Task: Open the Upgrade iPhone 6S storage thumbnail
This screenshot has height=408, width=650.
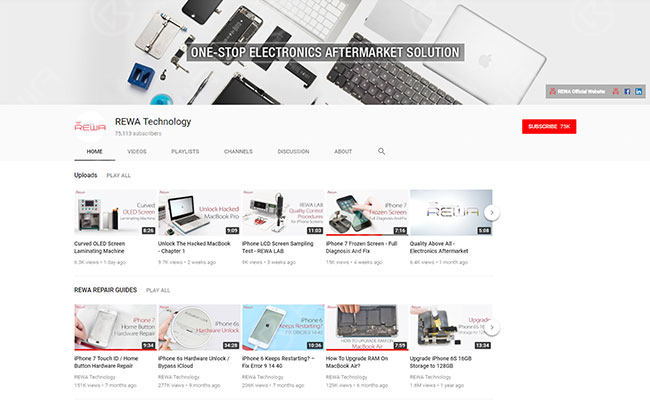Action: pos(451,327)
